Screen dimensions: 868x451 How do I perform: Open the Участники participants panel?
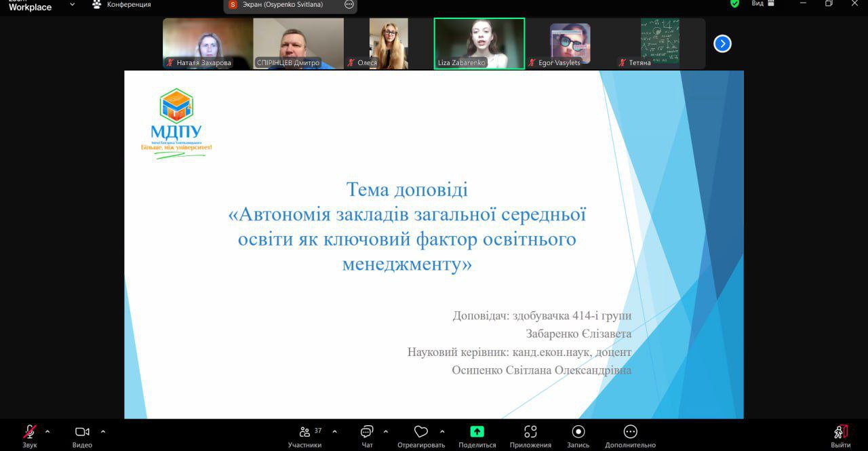coord(304,432)
